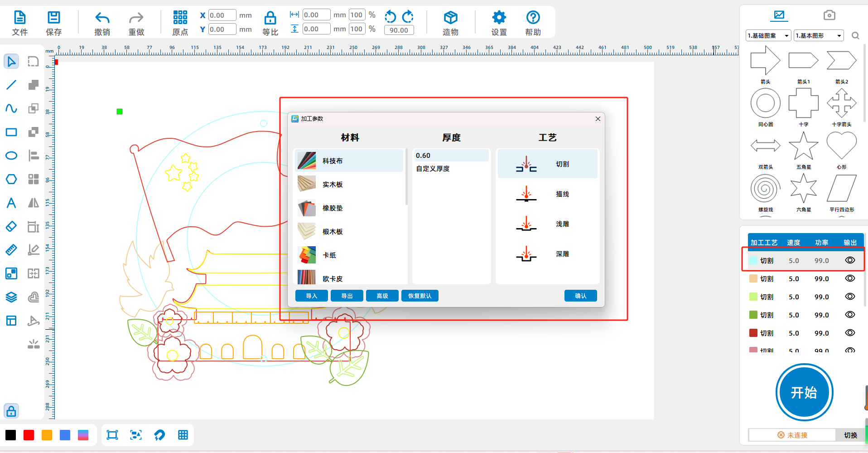Rotate clockwise with the right rotate icon

click(408, 17)
